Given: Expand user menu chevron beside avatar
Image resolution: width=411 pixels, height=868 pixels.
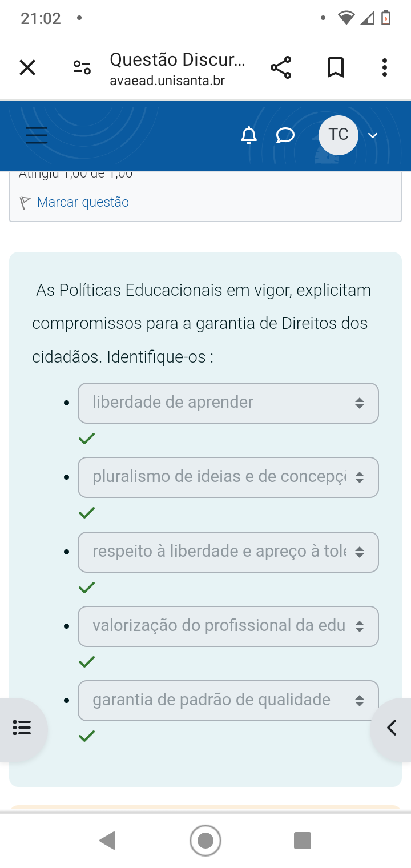Looking at the screenshot, I should [x=373, y=135].
